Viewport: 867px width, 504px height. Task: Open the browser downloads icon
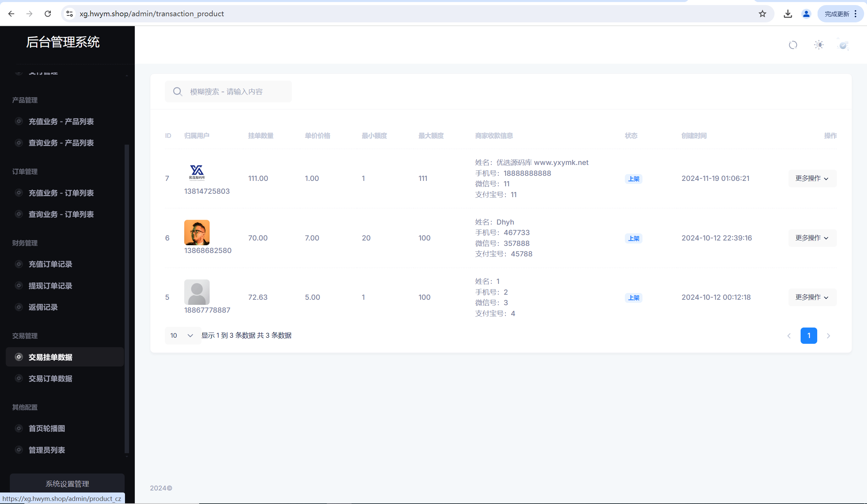tap(787, 14)
